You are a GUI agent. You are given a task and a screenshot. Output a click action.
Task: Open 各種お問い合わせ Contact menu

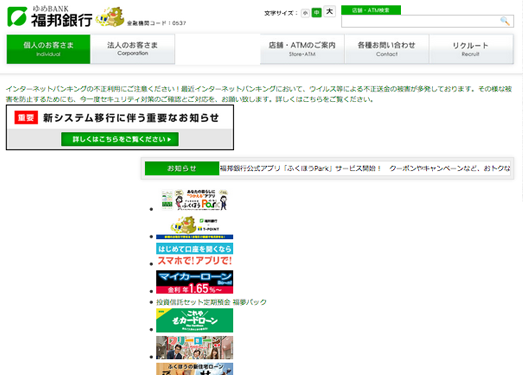click(387, 49)
